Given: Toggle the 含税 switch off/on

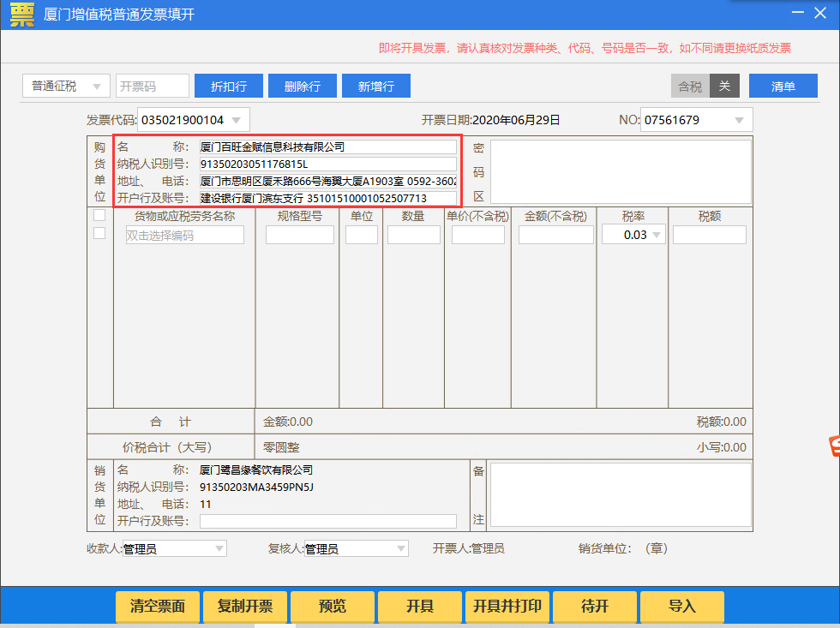Looking at the screenshot, I should click(x=705, y=86).
